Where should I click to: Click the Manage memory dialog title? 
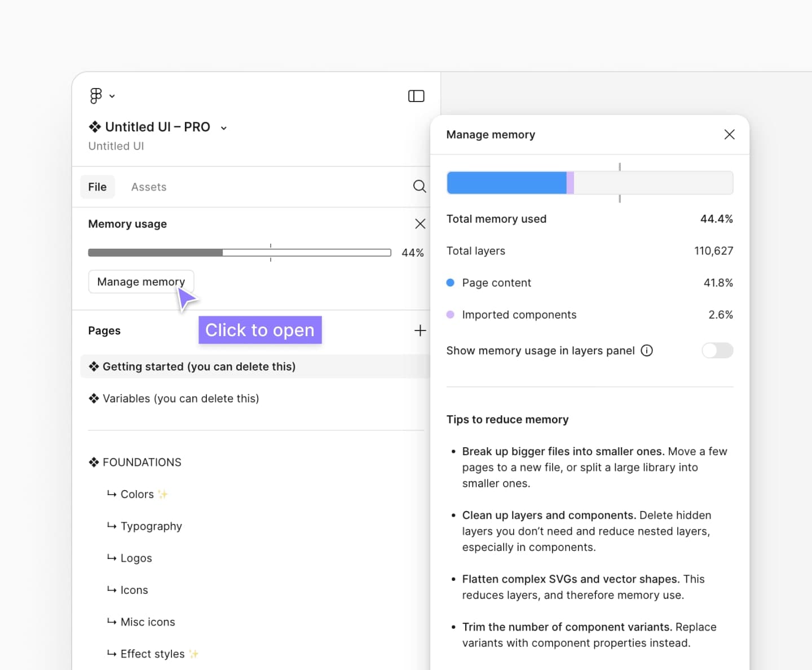pos(491,135)
